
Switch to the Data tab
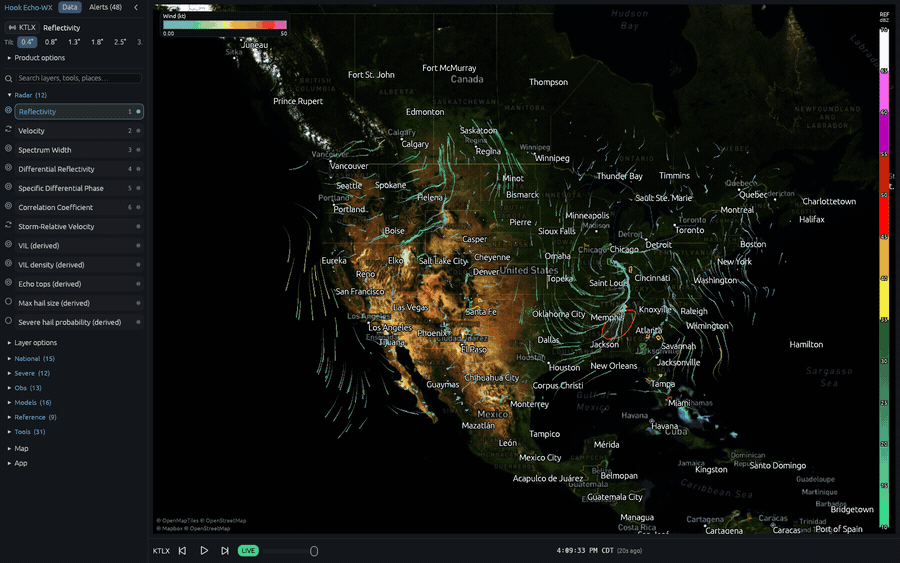[x=69, y=7]
